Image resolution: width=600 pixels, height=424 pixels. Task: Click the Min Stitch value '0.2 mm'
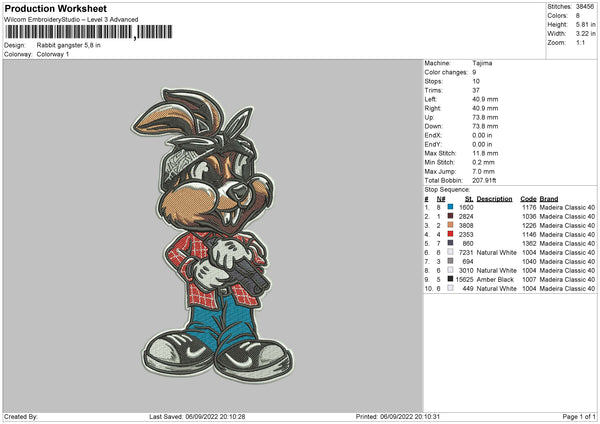coord(483,162)
